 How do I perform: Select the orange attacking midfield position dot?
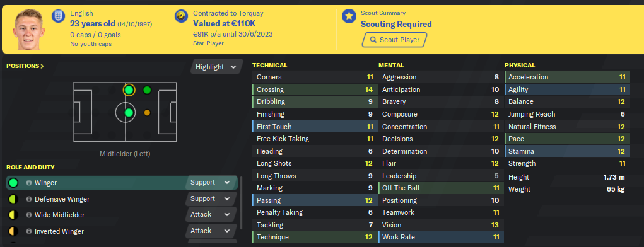click(147, 112)
